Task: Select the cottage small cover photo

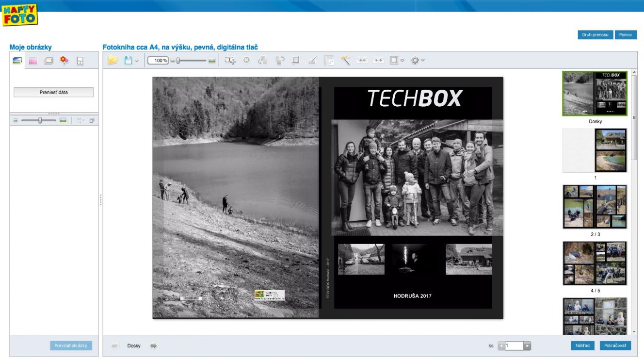Action: coord(469,259)
